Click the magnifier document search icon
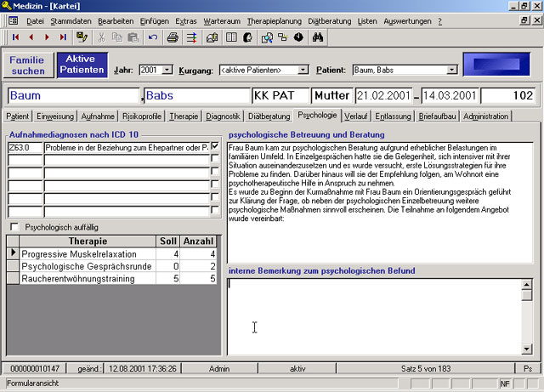Image resolution: width=544 pixels, height=392 pixels. click(267, 37)
